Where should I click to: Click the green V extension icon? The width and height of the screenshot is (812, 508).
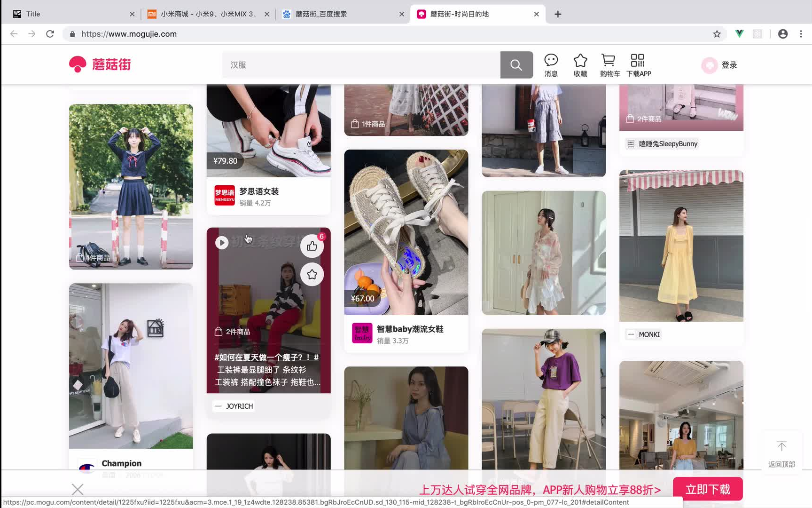tap(739, 34)
